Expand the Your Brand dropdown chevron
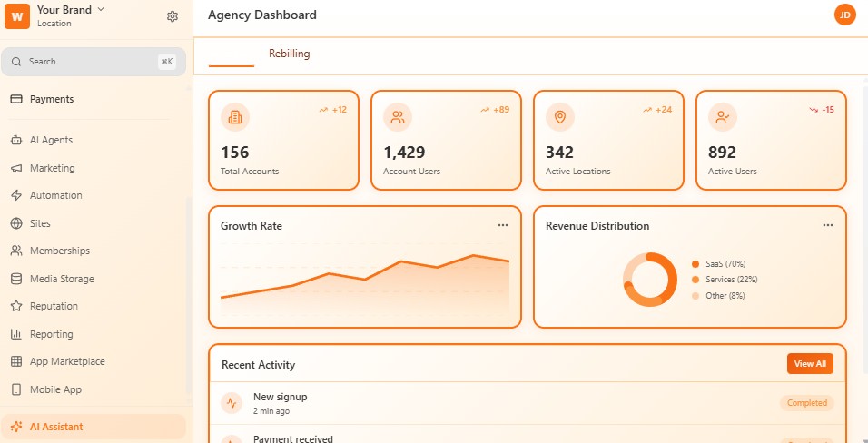The image size is (868, 443). (x=100, y=9)
